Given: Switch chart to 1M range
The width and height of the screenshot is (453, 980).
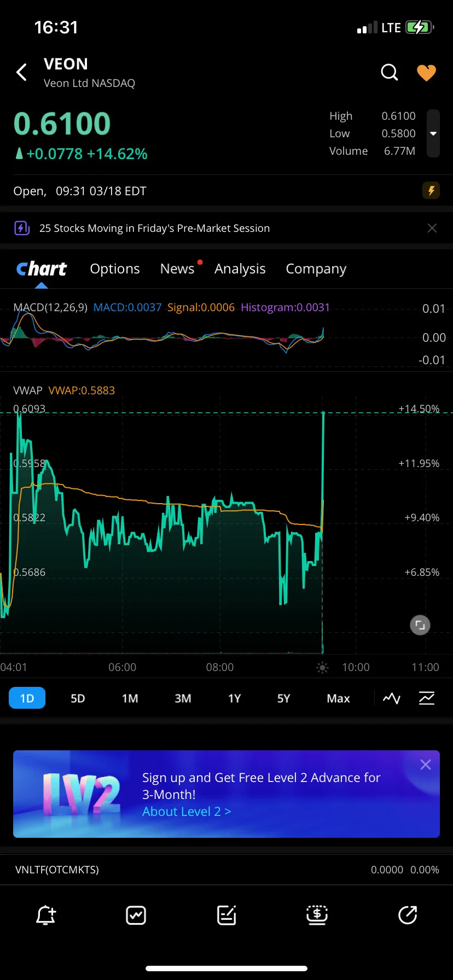Looking at the screenshot, I should 130,698.
